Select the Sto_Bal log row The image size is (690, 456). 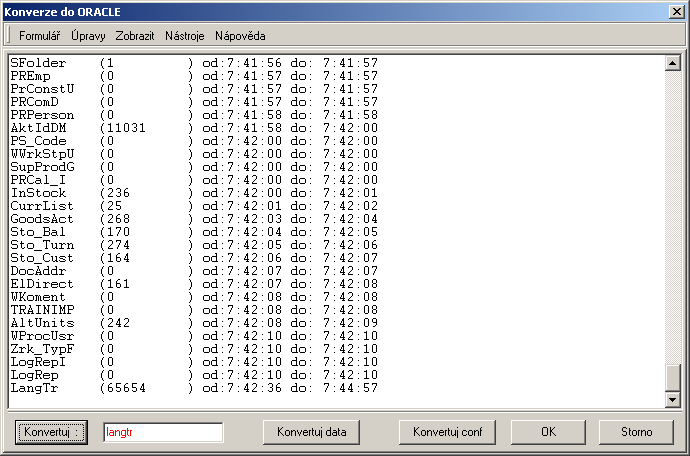[x=194, y=232]
